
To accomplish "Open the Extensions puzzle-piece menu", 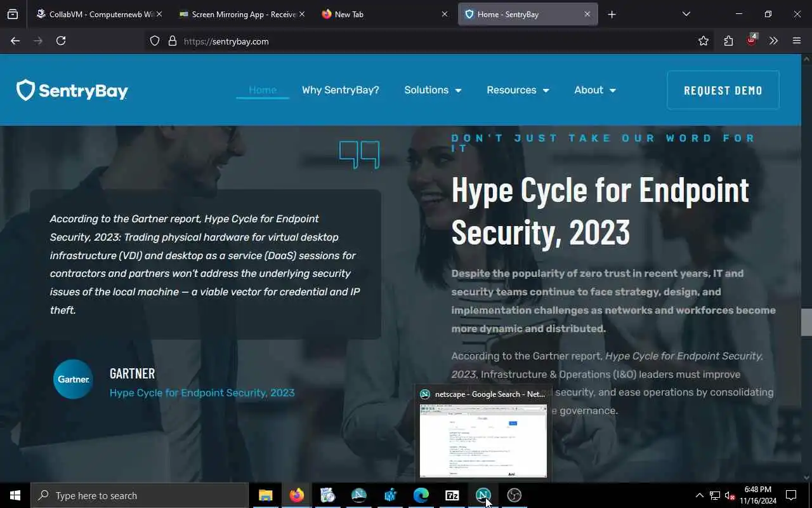I will point(728,41).
